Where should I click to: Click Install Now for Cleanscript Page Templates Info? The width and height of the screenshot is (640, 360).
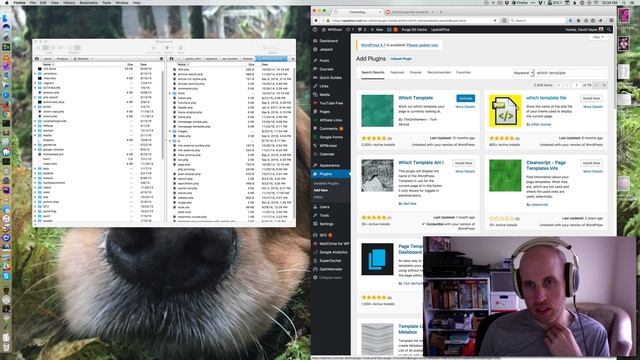591,163
